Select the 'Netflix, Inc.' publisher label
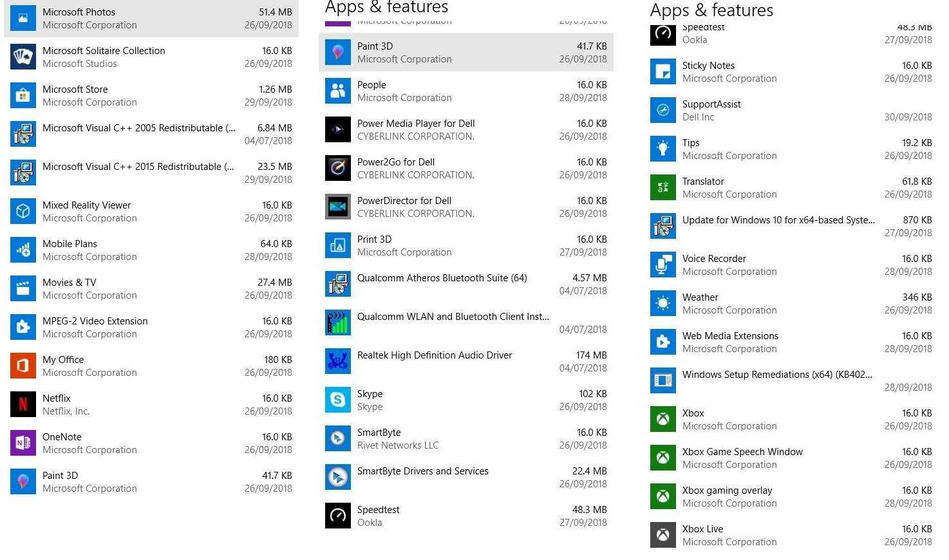 [x=66, y=411]
